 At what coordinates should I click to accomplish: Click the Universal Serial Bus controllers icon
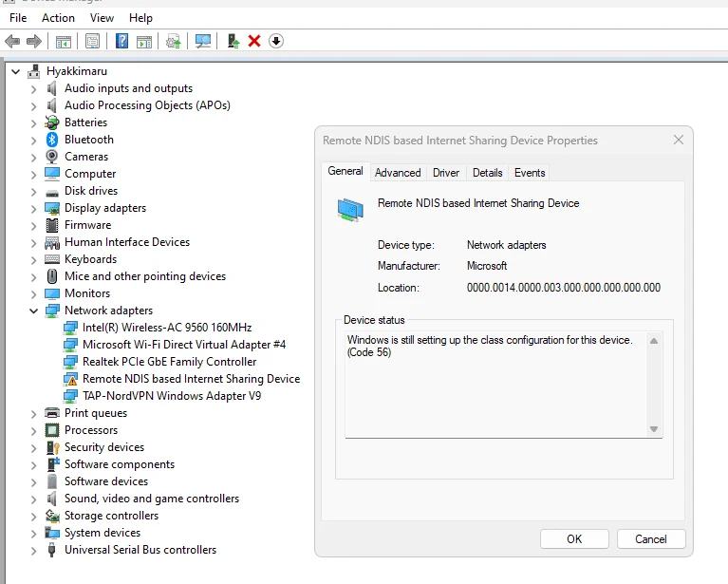[52, 550]
